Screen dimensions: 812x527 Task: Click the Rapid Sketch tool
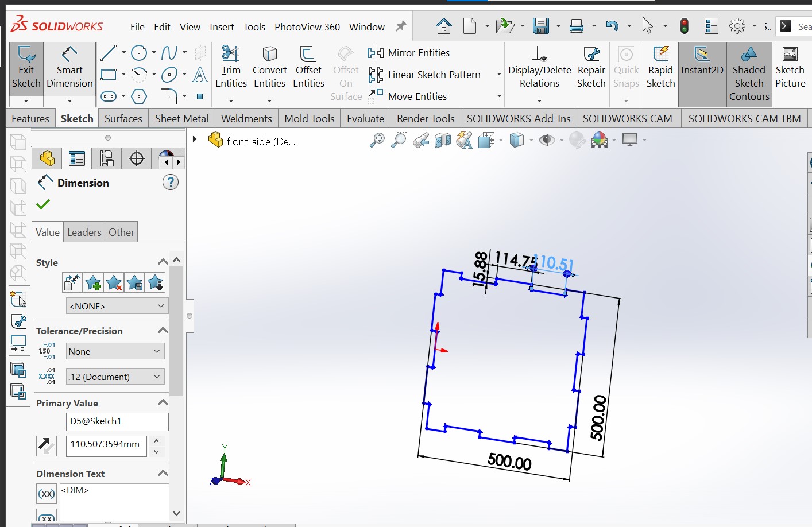pyautogui.click(x=660, y=68)
